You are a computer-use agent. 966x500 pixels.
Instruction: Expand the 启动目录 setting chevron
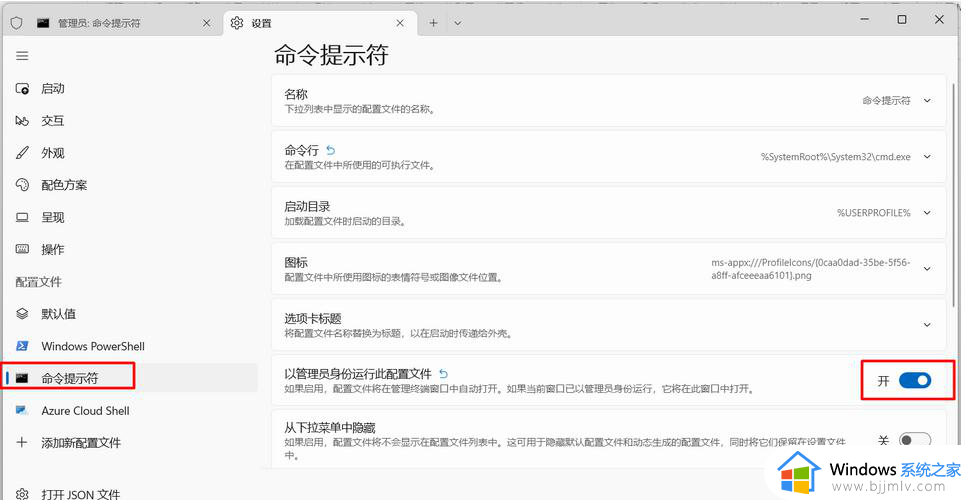point(927,213)
